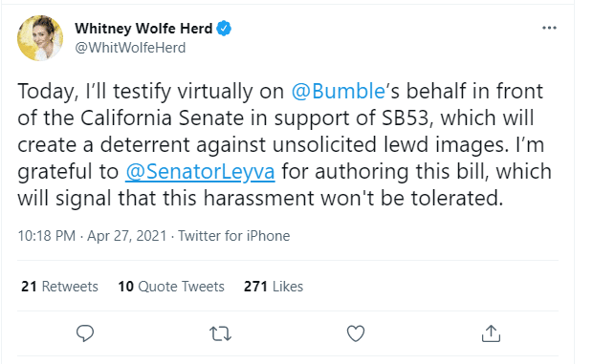Viewport: 593px width, 364px height.
Task: View the 10 Quote Tweets list
Action: 171,287
